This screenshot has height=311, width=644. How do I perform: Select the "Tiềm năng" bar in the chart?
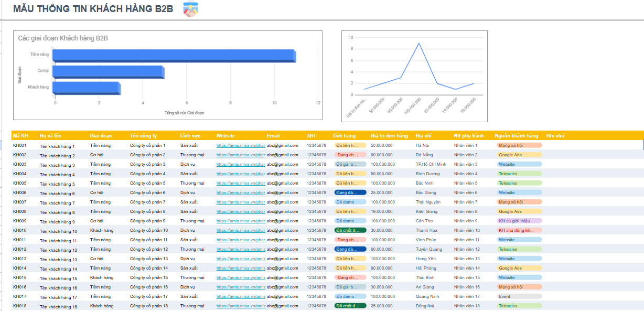pyautogui.click(x=175, y=56)
